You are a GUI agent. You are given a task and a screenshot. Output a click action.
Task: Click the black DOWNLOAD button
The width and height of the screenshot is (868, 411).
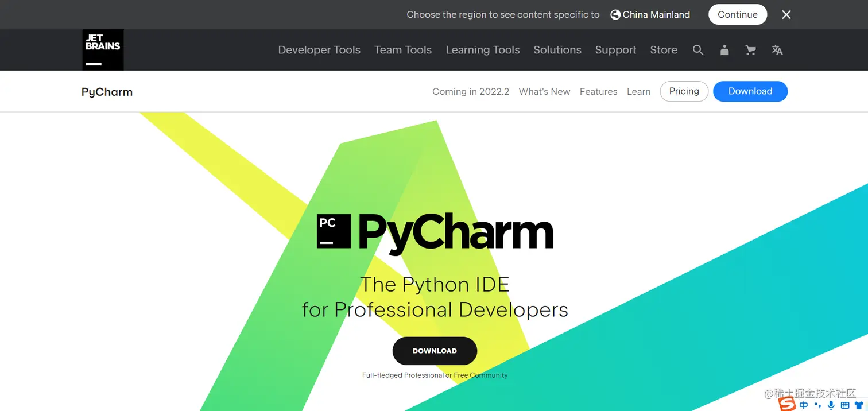(435, 351)
